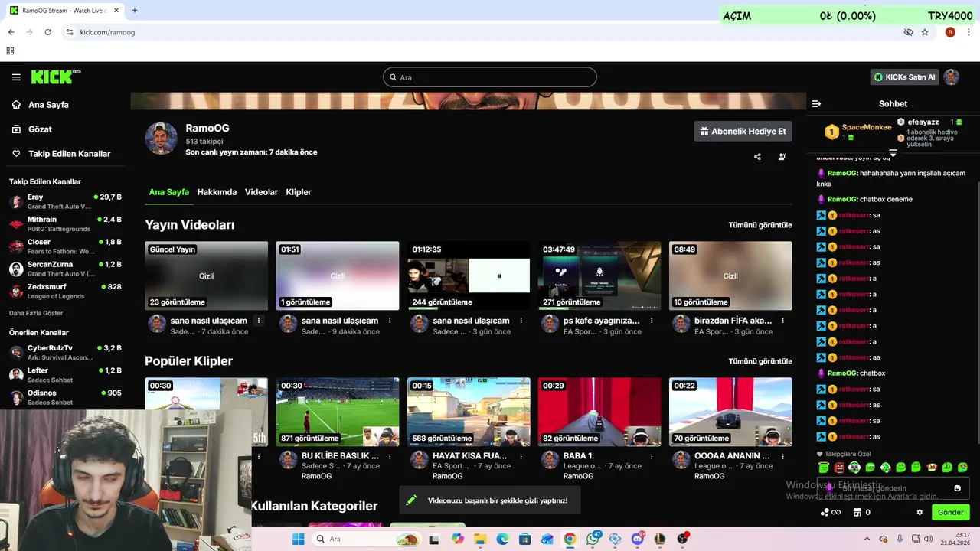980x551 pixels.
Task: Open the emoji picker in the message box
Action: tap(957, 488)
